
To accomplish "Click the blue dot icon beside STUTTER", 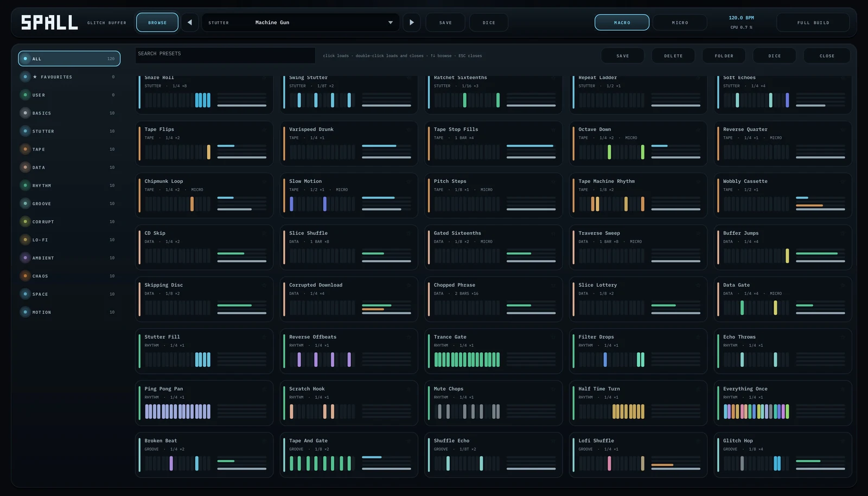I will [25, 131].
